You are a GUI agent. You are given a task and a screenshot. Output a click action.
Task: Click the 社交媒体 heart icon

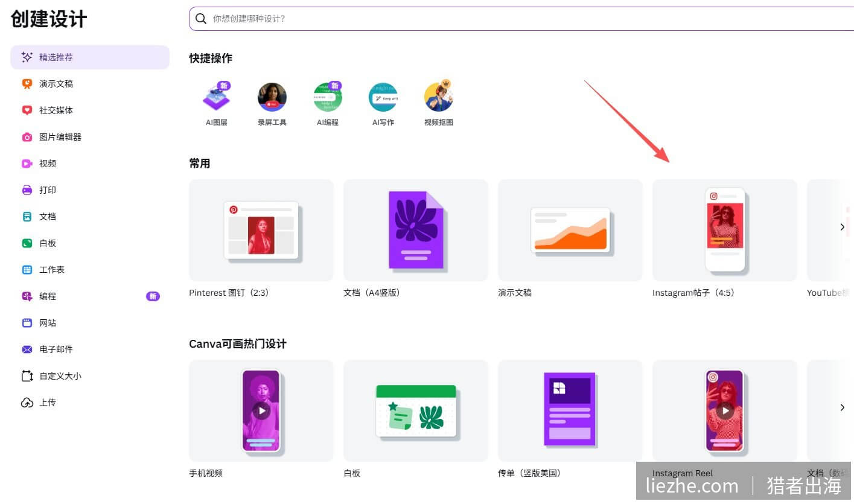(x=27, y=110)
